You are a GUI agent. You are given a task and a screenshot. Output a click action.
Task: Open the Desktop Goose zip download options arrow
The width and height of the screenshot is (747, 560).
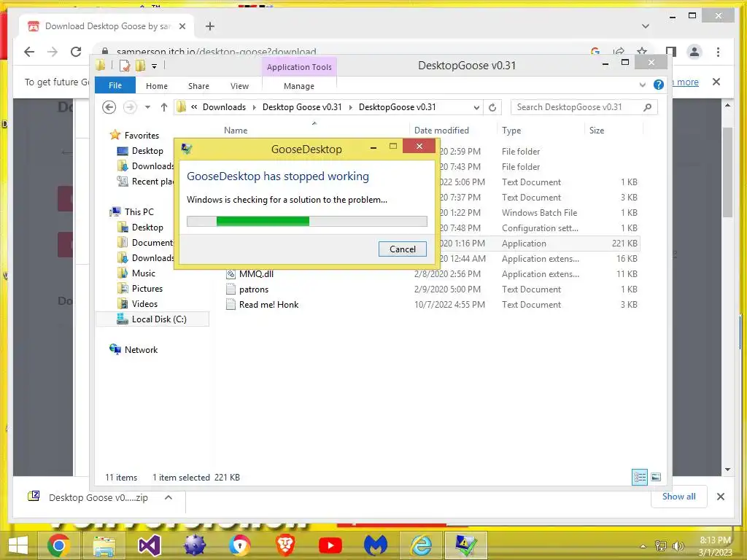tap(169, 497)
